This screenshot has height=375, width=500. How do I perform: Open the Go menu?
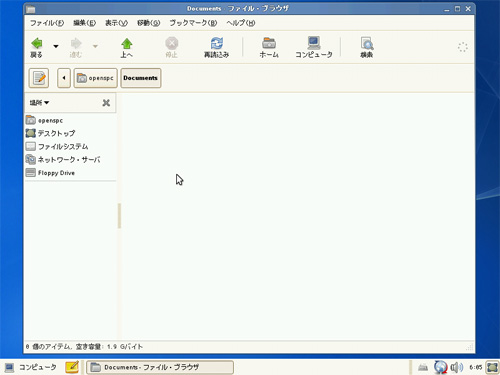click(149, 23)
